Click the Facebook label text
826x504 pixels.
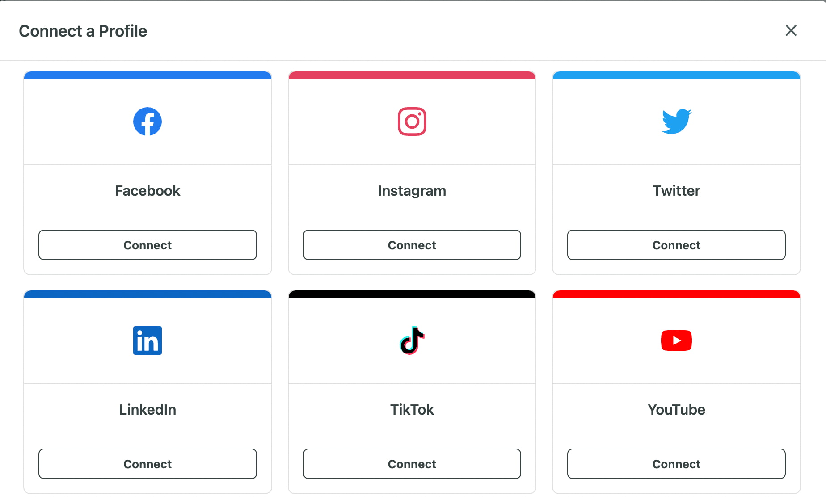pos(147,191)
